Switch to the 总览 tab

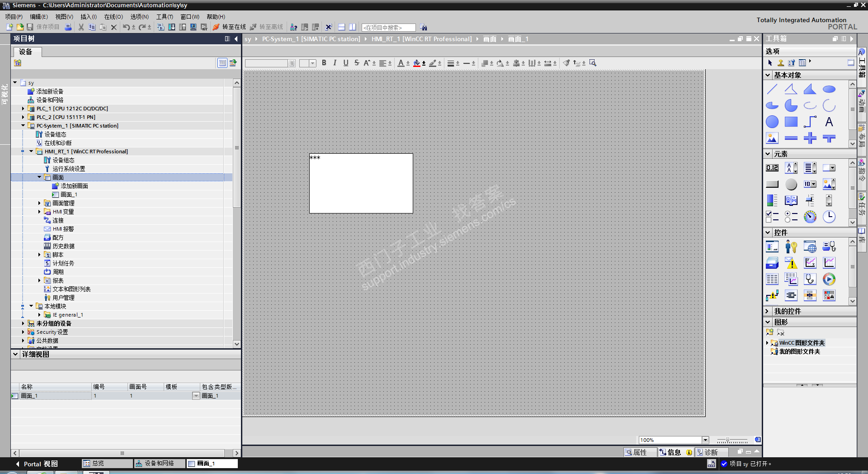pos(107,464)
